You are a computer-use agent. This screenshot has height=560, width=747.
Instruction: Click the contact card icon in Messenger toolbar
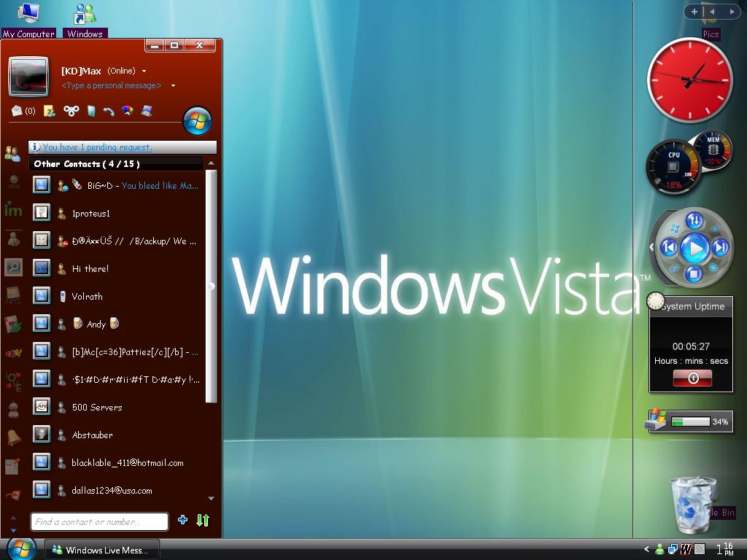[x=49, y=111]
